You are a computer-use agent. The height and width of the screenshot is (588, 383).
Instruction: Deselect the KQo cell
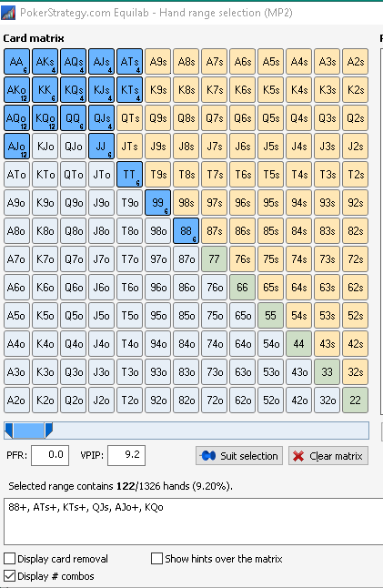(x=45, y=117)
